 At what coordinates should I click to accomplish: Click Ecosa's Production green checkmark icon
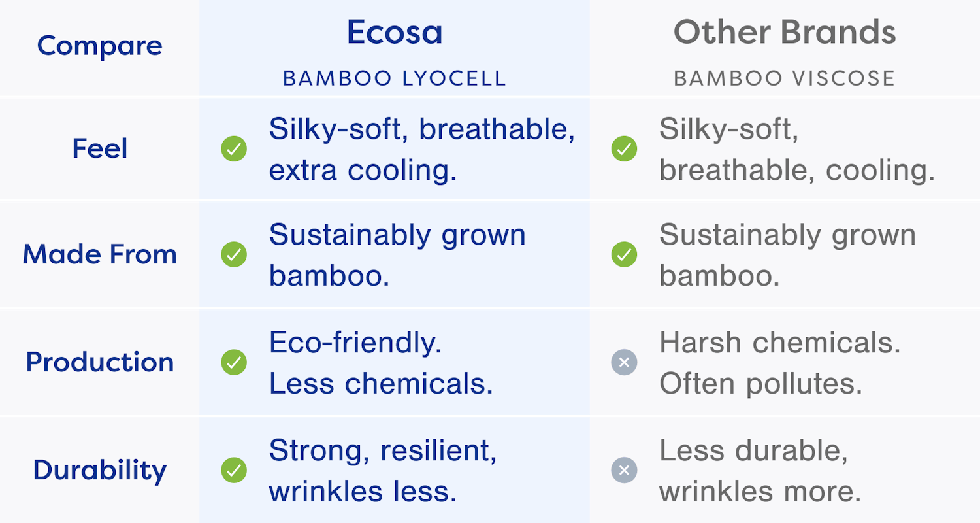234,362
